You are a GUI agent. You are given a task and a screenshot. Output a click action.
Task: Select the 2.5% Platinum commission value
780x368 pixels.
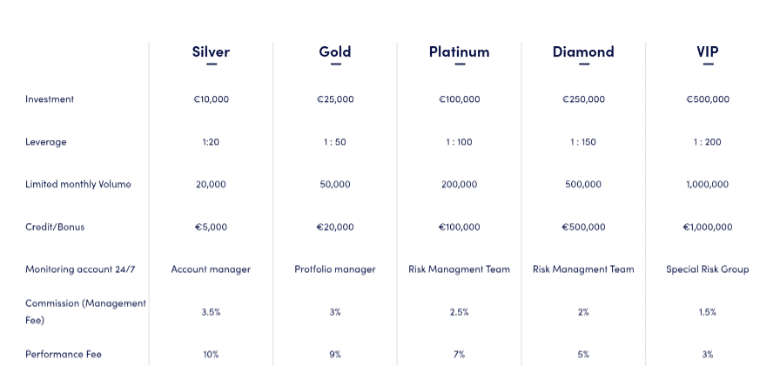point(459,312)
